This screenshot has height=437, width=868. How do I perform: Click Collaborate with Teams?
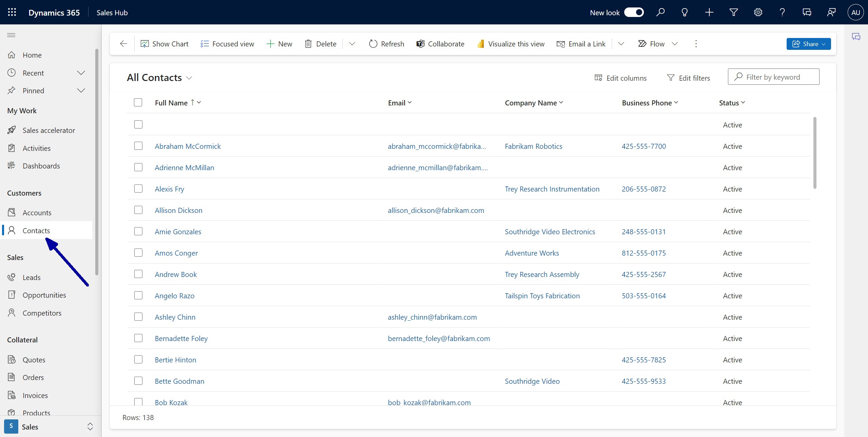coord(440,44)
